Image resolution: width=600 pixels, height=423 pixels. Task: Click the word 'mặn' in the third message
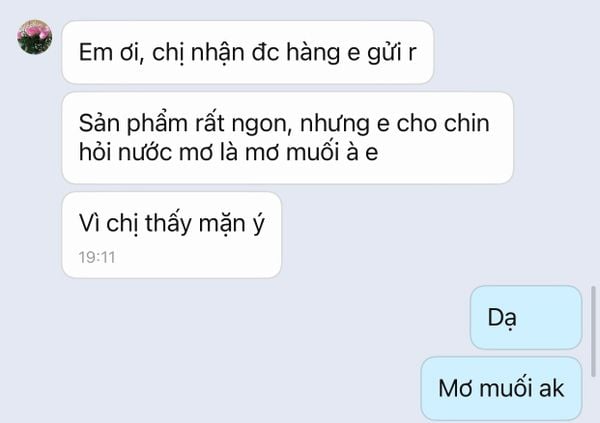coord(222,224)
